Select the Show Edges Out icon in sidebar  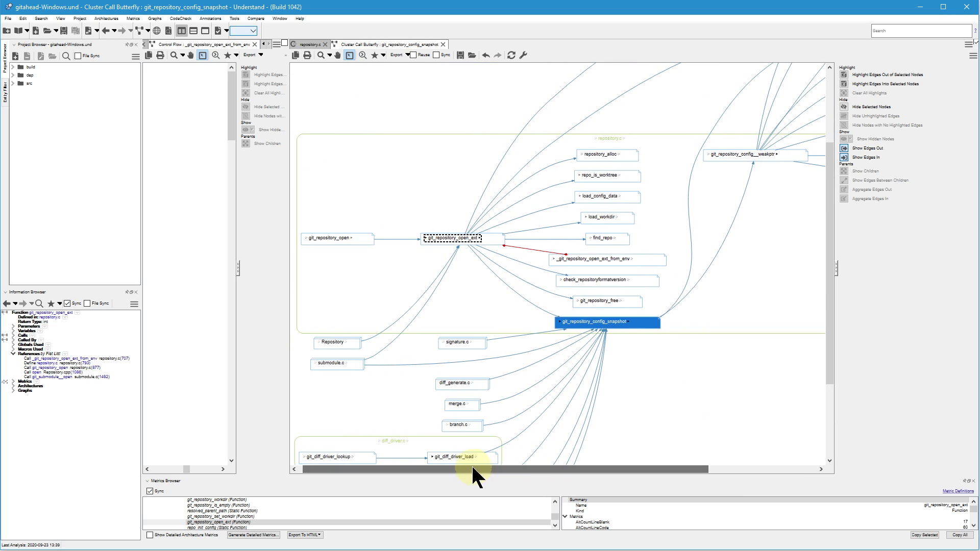(845, 148)
